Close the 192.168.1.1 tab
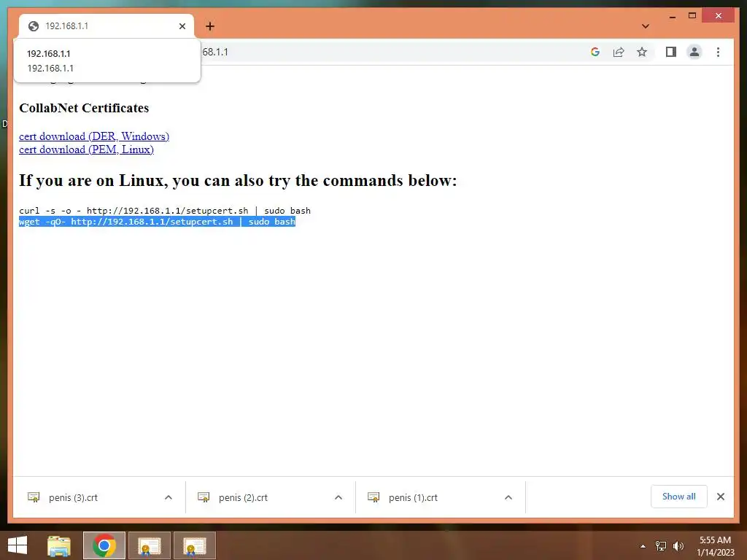Screen dimensions: 747x560 [182, 26]
